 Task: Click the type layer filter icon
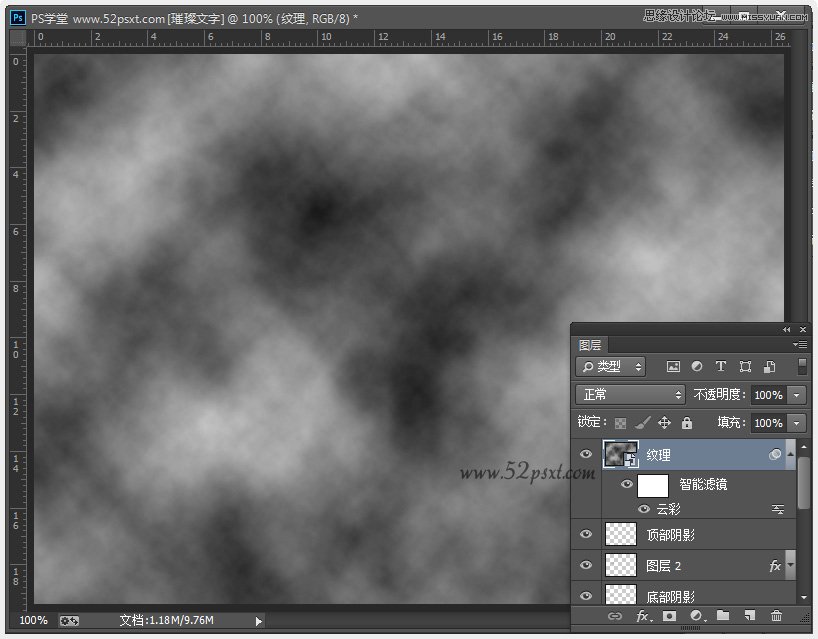[720, 367]
